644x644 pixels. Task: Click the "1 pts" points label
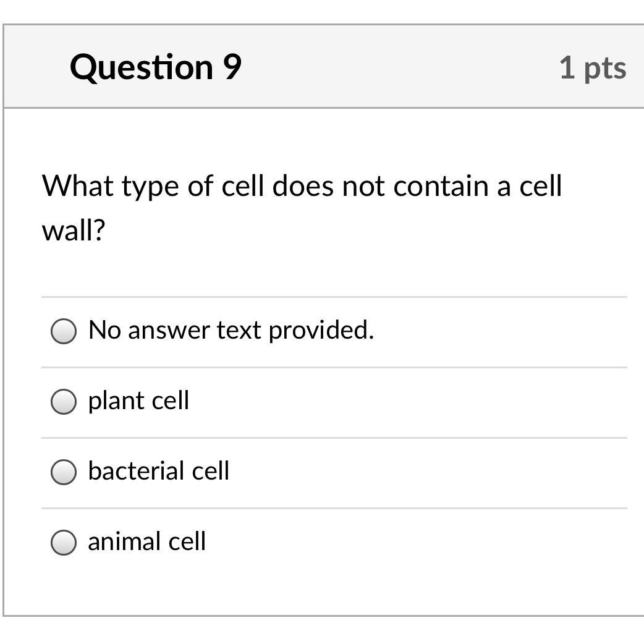click(x=593, y=67)
